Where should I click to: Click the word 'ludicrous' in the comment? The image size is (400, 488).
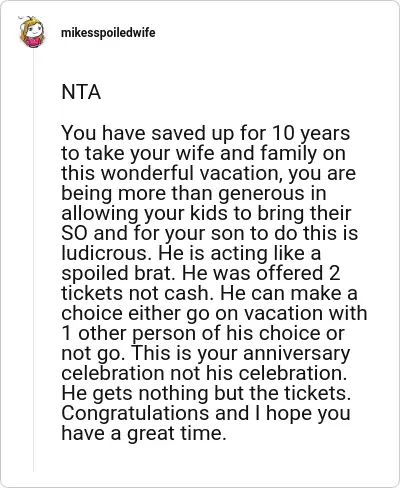click(x=107, y=253)
